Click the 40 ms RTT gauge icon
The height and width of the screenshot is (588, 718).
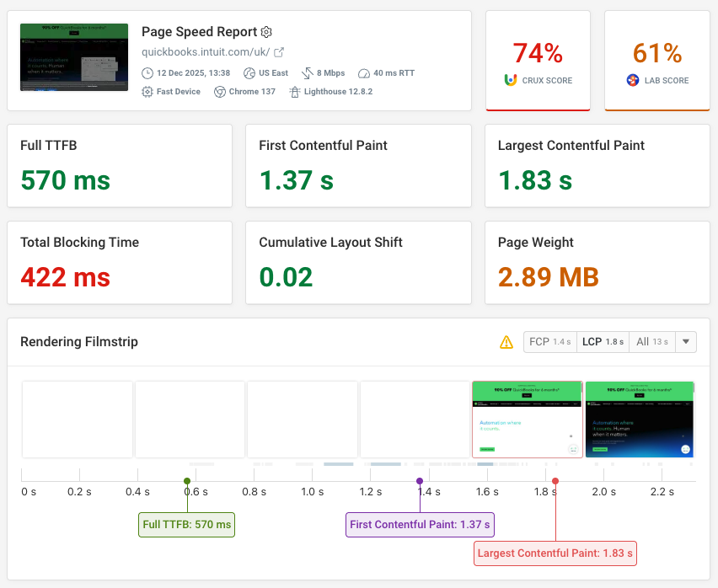pos(363,72)
